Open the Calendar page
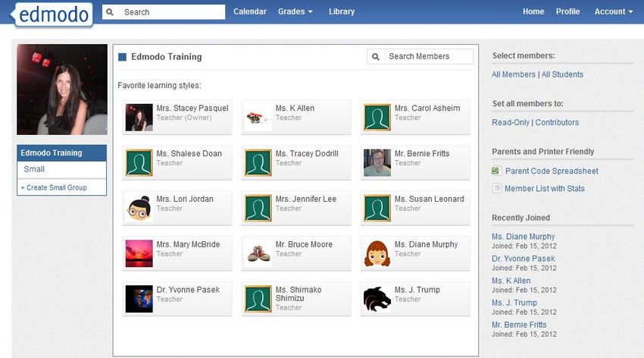The width and height of the screenshot is (644, 358). (250, 11)
